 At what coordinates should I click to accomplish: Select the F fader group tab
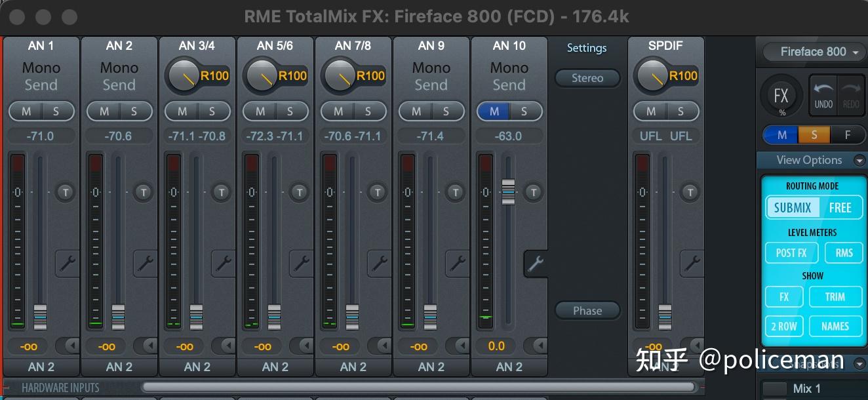coord(849,134)
